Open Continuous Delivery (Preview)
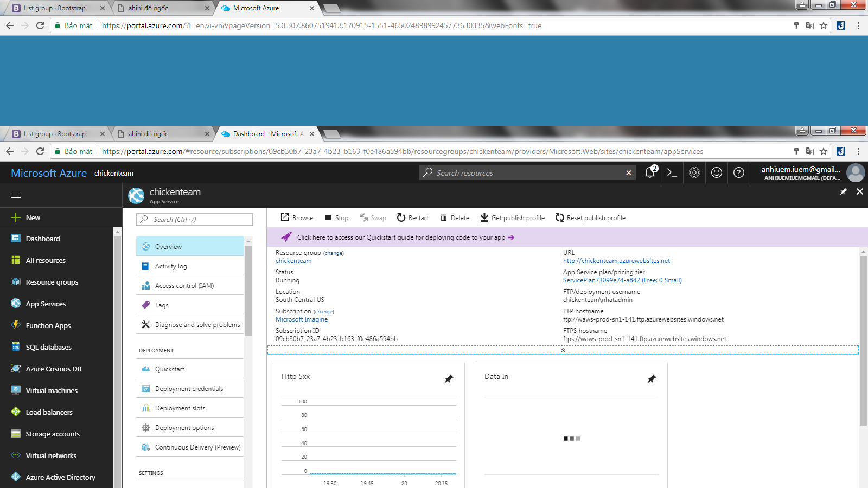 tap(190, 447)
